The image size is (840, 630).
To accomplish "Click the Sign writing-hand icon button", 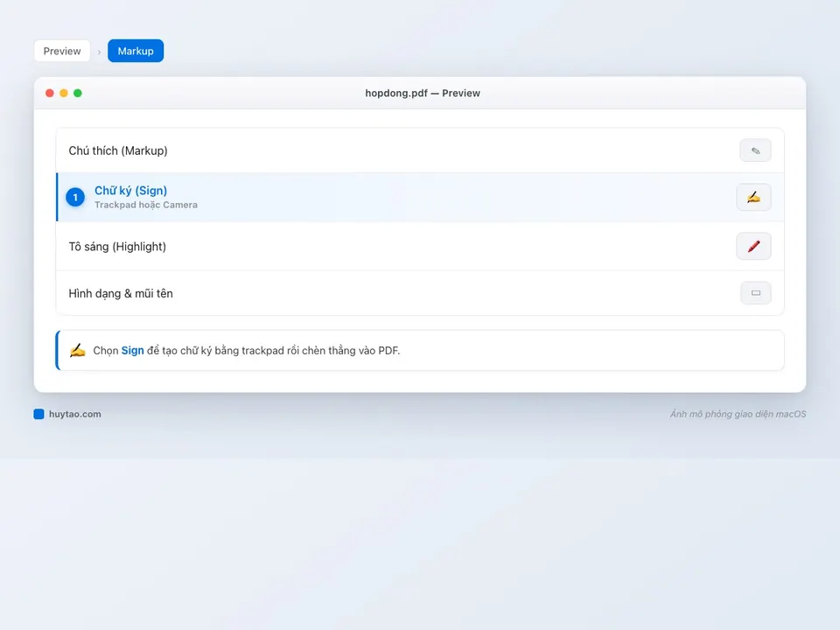I will [753, 197].
